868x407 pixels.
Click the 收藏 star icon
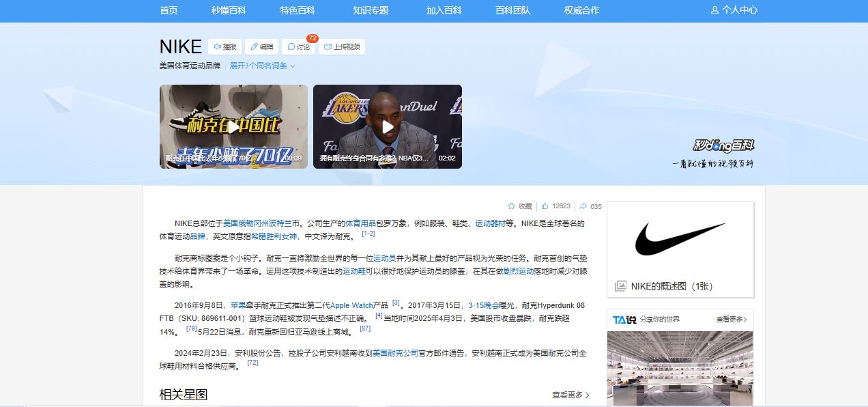[x=511, y=206]
